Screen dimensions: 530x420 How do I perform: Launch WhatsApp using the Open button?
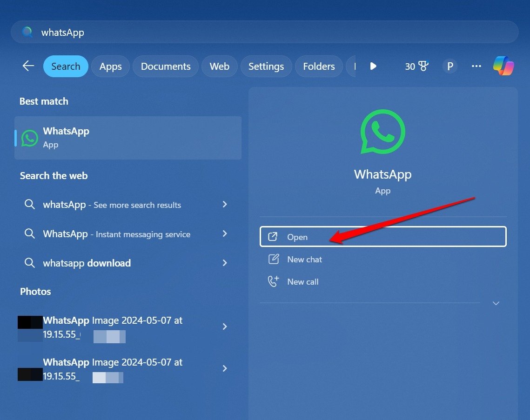click(x=382, y=237)
